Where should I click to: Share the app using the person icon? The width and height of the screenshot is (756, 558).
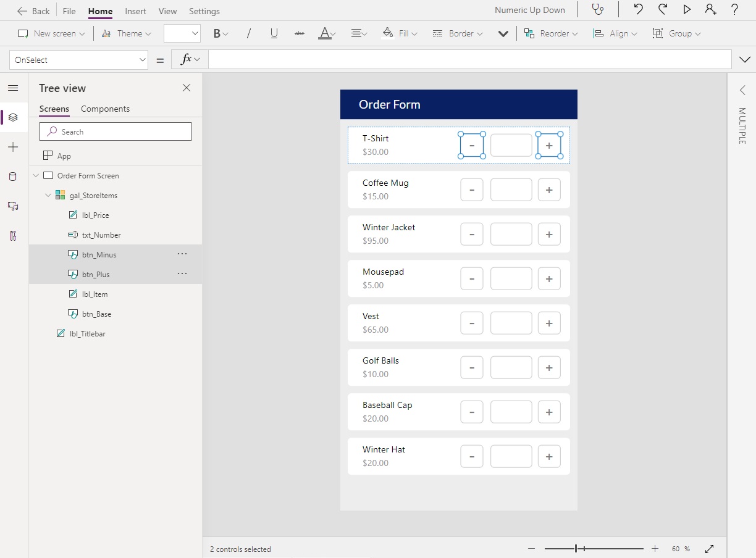pyautogui.click(x=710, y=10)
